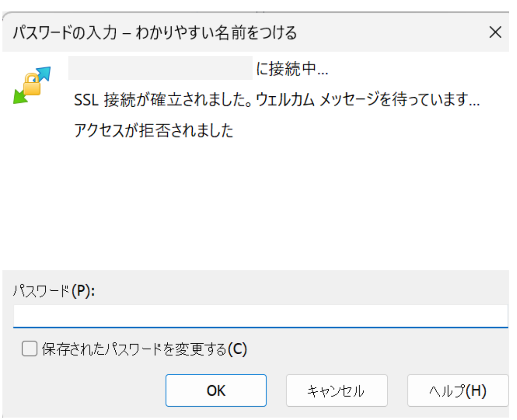Click the secure connection lock-and-arrows icon
This screenshot has height=420, width=517.
(x=32, y=85)
